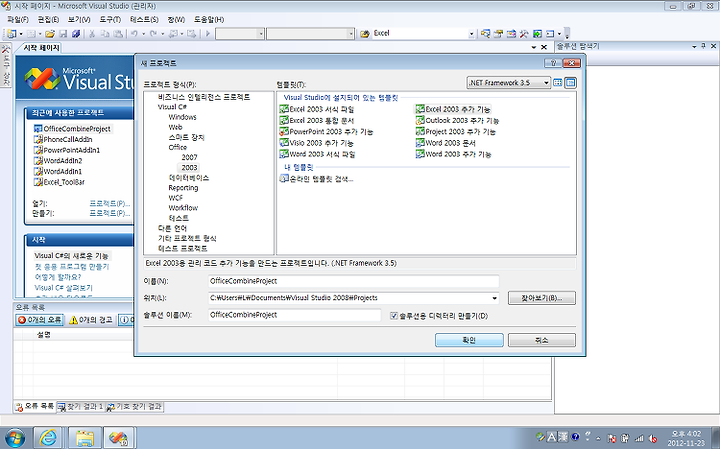Click the 0개의 경고 warnings filter button
This screenshot has height=449, width=720.
90,320
